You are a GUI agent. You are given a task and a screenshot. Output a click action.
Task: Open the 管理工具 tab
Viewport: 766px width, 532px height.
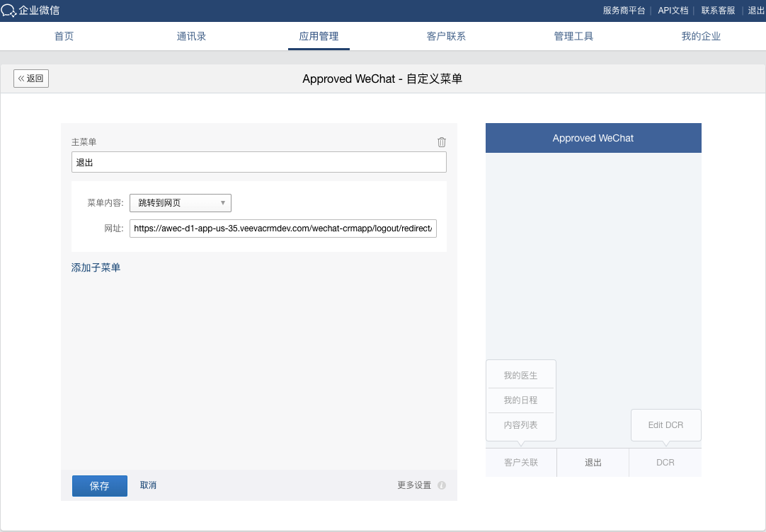pos(573,36)
